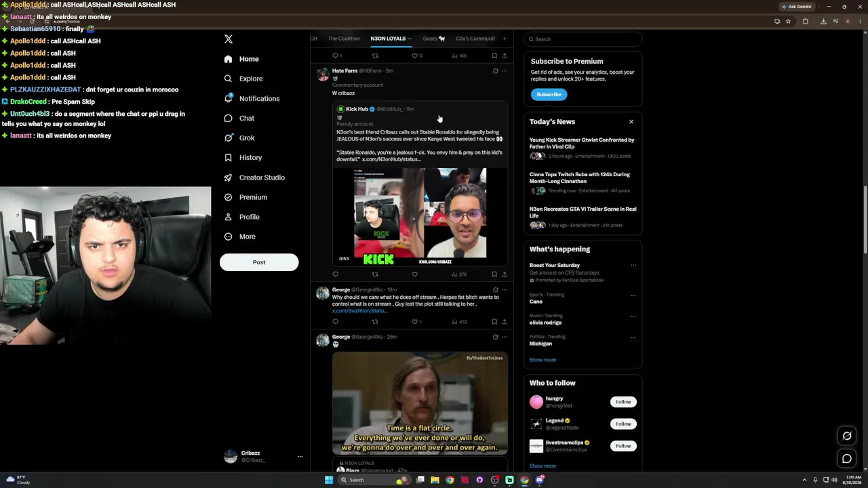The image size is (868, 488).
Task: Open more options on George's 26m post
Action: (505, 337)
